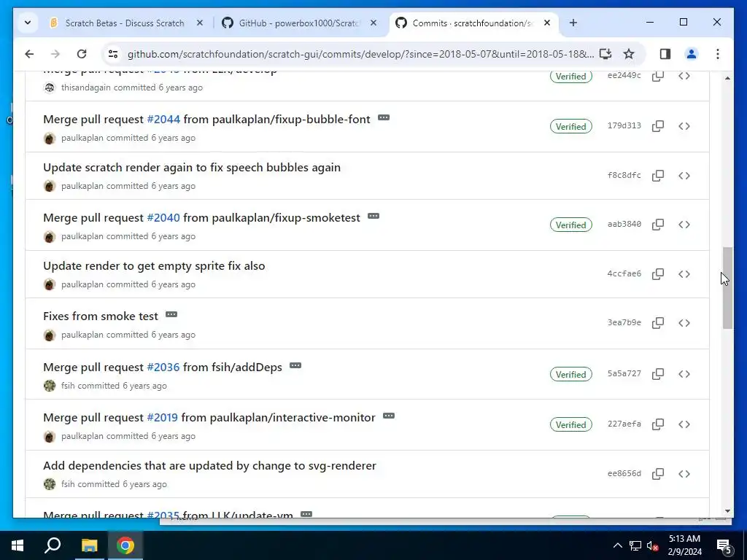
Task: Select the Commits scratchfoundation tab
Action: click(472, 23)
